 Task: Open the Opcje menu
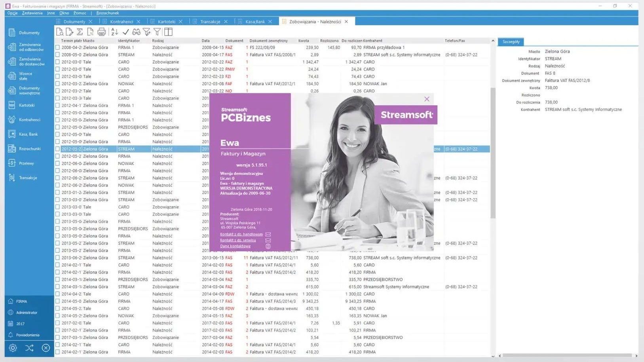point(12,13)
